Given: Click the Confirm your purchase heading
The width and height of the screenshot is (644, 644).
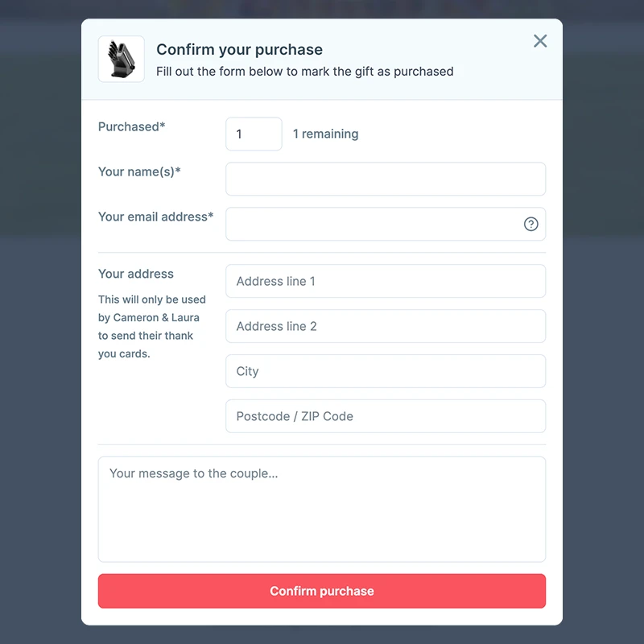Looking at the screenshot, I should (239, 49).
